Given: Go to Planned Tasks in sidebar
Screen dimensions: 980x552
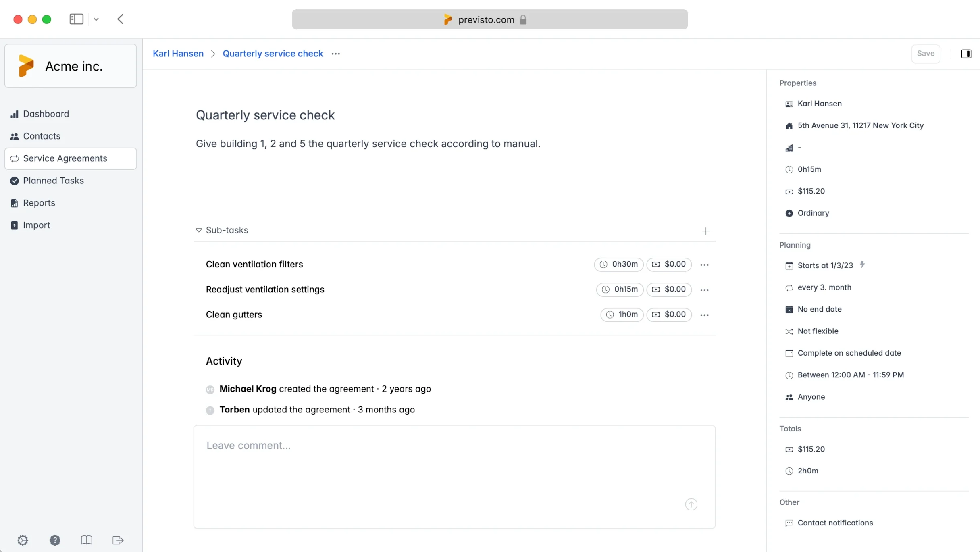Looking at the screenshot, I should pyautogui.click(x=53, y=181).
